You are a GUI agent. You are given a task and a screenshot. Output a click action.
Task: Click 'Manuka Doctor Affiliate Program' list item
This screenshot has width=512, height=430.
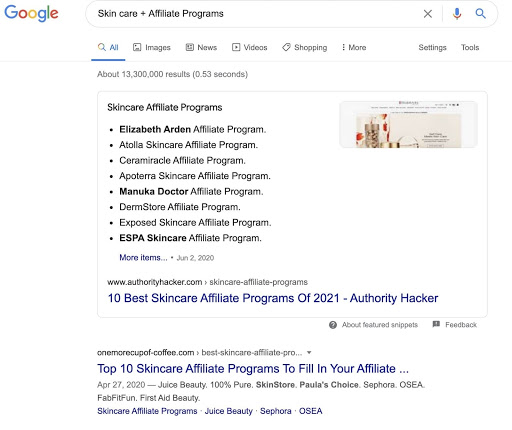(191, 192)
